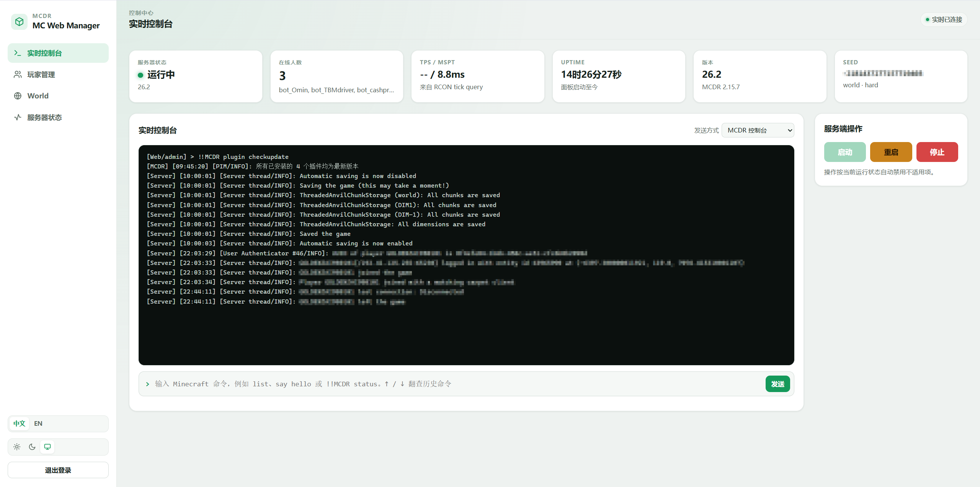The image size is (980, 487).
Task: Click the uptime value 14时26分27秒
Action: (x=591, y=74)
